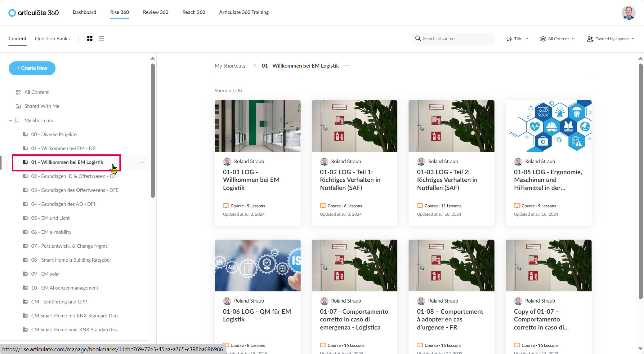Open 01-06 LOG - QM für EM Logistik title
The image size is (644, 354).
coord(257,316)
